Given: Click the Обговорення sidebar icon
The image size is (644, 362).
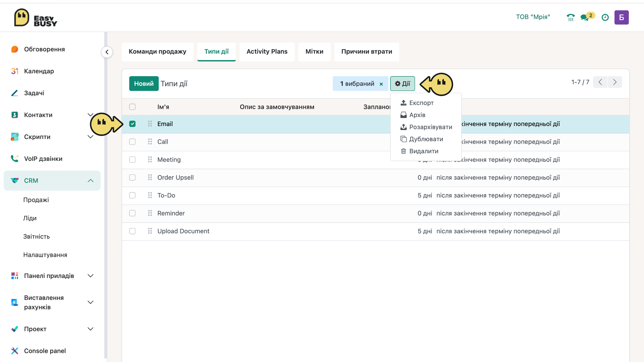Looking at the screenshot, I should pos(15,49).
